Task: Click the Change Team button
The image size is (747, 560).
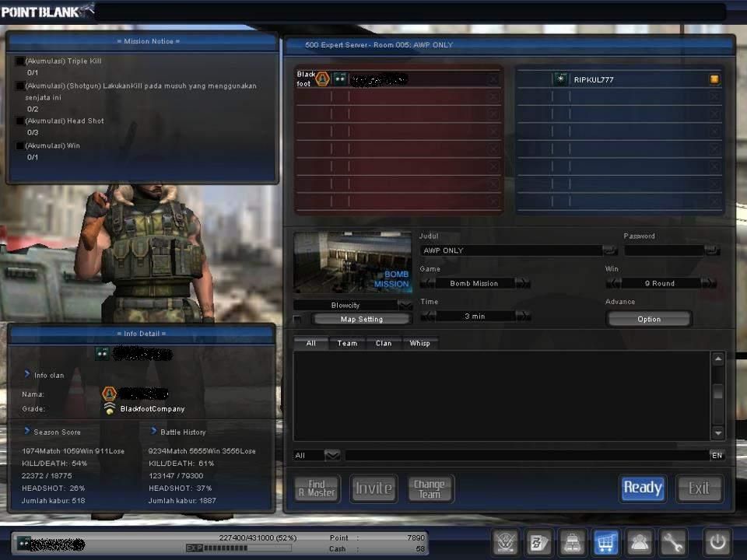Action: [x=430, y=488]
